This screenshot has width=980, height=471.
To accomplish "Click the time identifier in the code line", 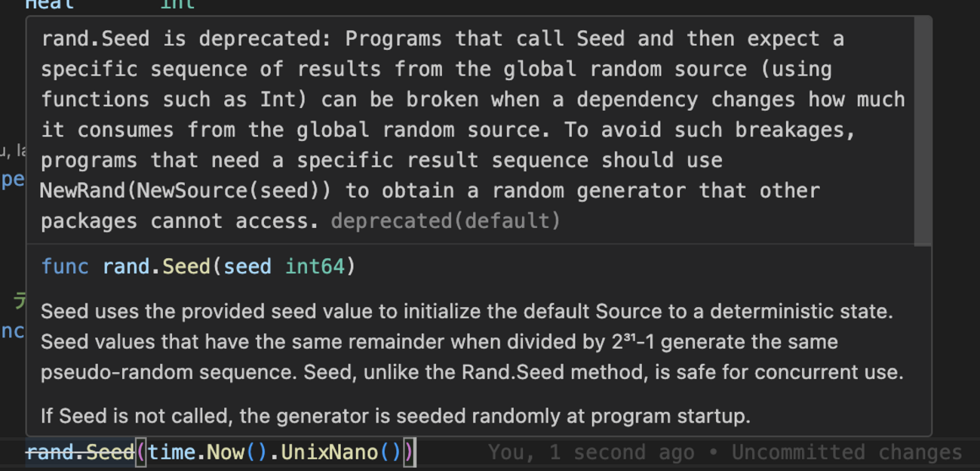I will [x=173, y=452].
